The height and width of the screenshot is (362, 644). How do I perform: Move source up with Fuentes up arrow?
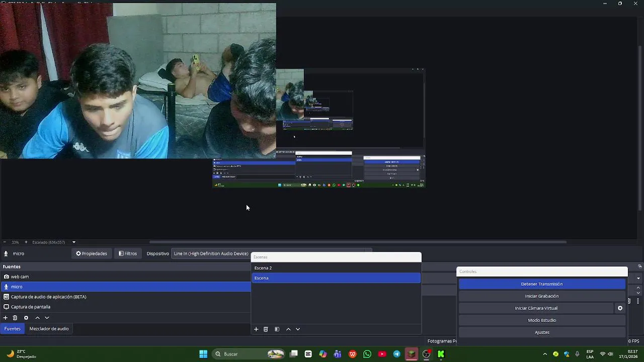pos(37,318)
